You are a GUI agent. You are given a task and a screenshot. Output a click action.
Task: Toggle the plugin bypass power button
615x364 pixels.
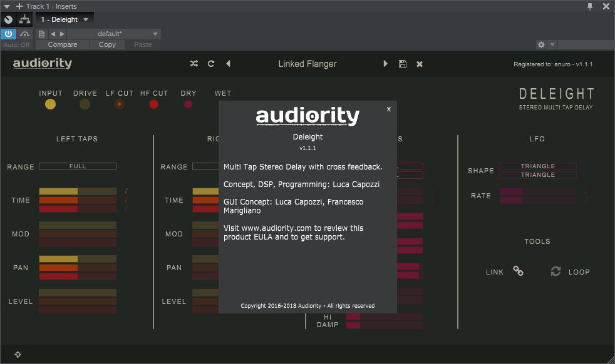point(8,34)
